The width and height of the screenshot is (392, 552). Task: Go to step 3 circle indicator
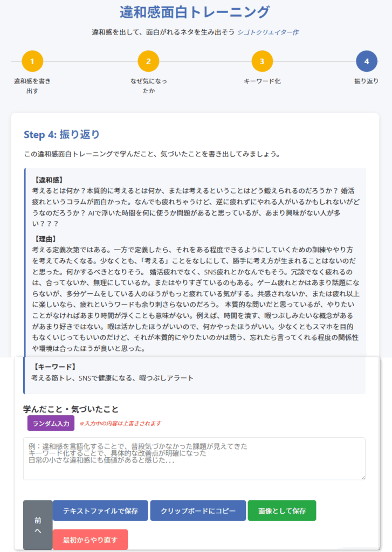(x=262, y=61)
